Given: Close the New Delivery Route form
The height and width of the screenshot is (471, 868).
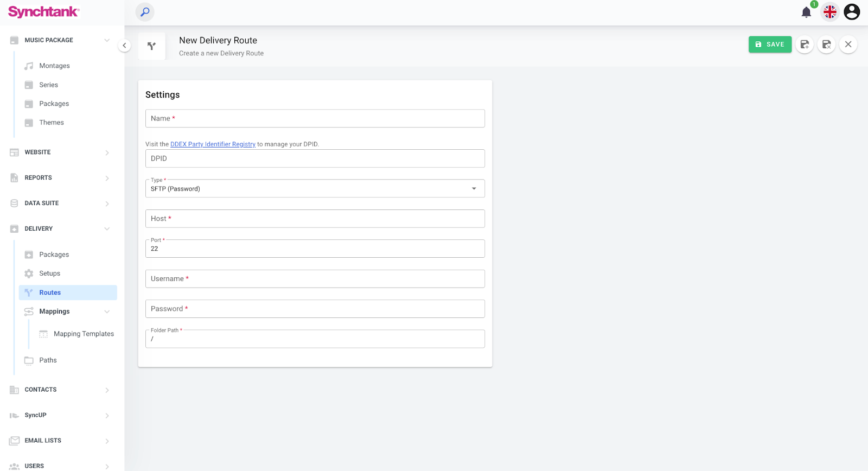Looking at the screenshot, I should (x=848, y=44).
